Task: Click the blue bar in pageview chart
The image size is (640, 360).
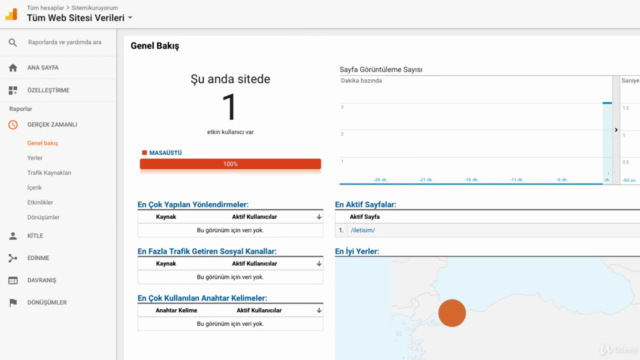Action: pyautogui.click(x=607, y=143)
